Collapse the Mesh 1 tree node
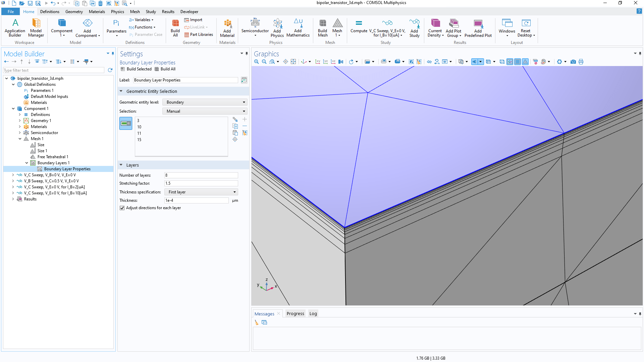This screenshot has width=644, height=362. click(x=20, y=139)
